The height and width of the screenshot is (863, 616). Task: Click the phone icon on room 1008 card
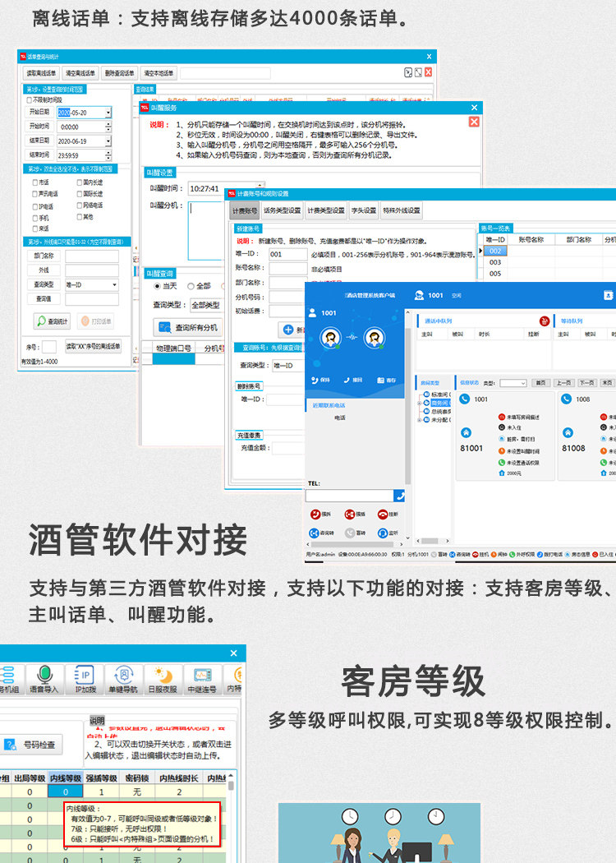click(566, 399)
